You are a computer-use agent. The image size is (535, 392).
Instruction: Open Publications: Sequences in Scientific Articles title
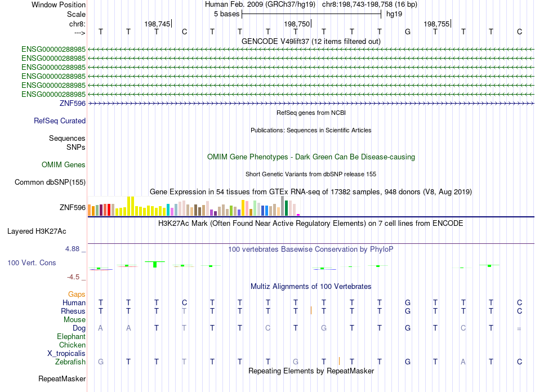pyautogui.click(x=311, y=130)
